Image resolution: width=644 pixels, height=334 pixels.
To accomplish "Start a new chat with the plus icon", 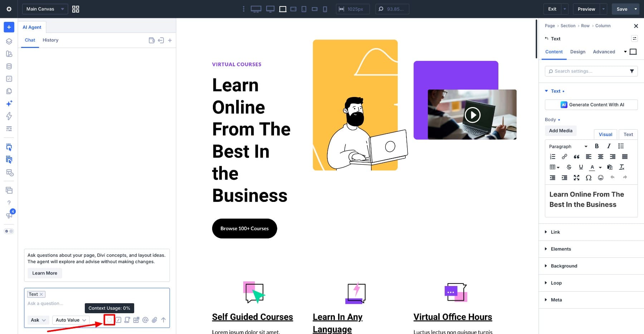I will pos(170,40).
